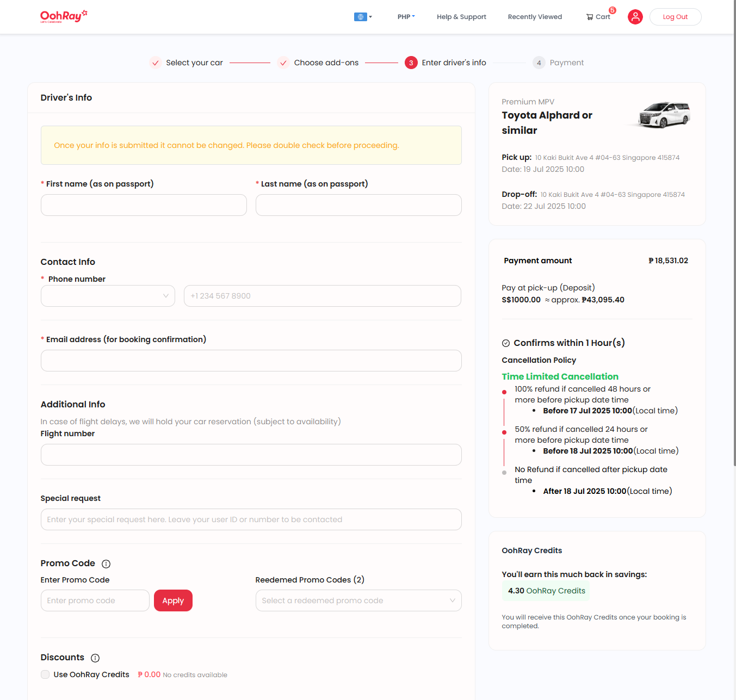736x700 pixels.
Task: Open the Promo Code info tooltip icon
Action: tap(106, 564)
